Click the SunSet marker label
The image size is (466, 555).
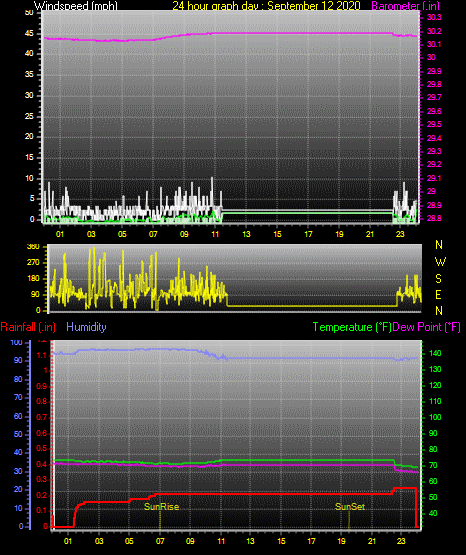pyautogui.click(x=350, y=507)
